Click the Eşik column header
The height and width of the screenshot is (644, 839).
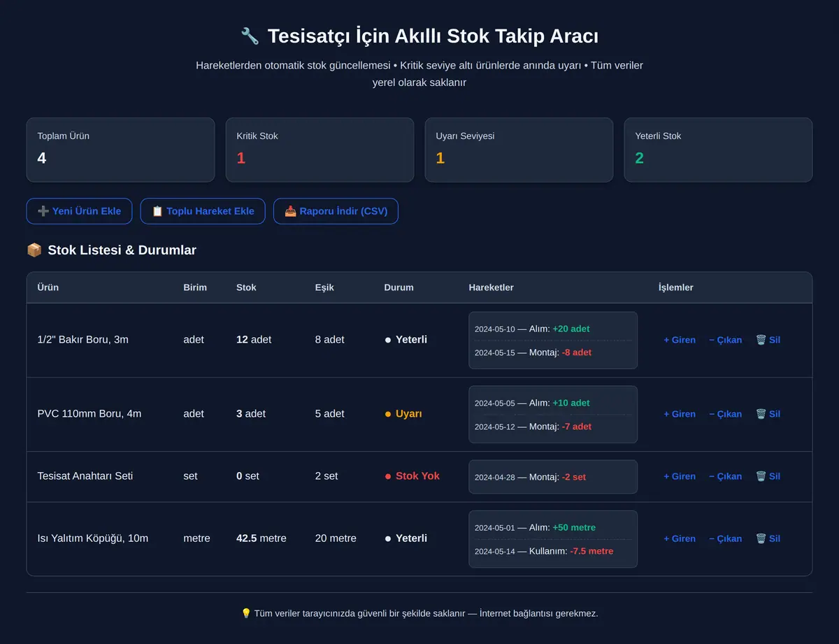click(x=324, y=287)
